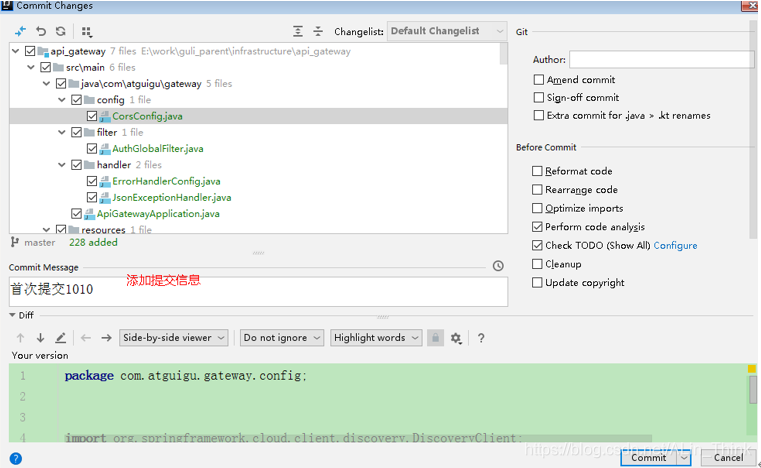Collapse the api_gateway tree node
761x468 pixels.
[16, 51]
